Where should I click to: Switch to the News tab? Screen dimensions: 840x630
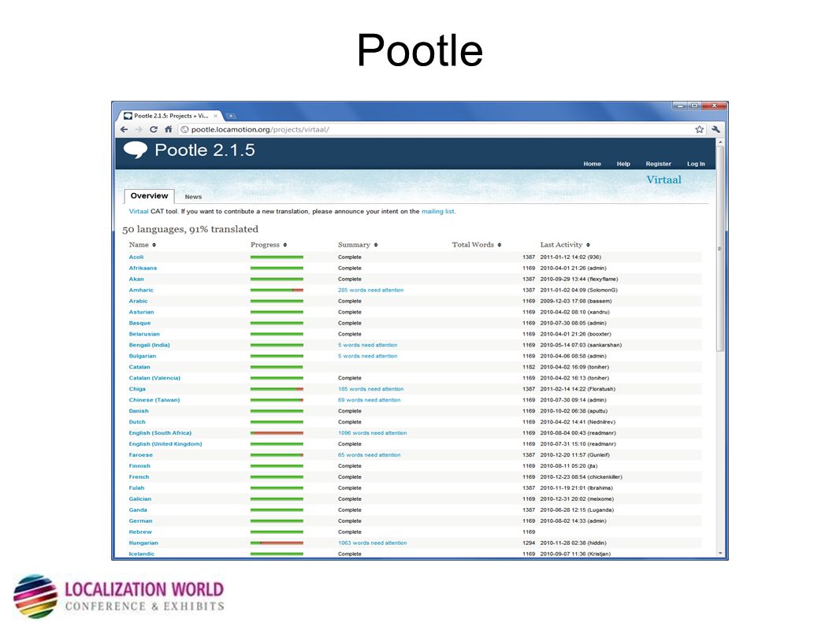(x=193, y=197)
